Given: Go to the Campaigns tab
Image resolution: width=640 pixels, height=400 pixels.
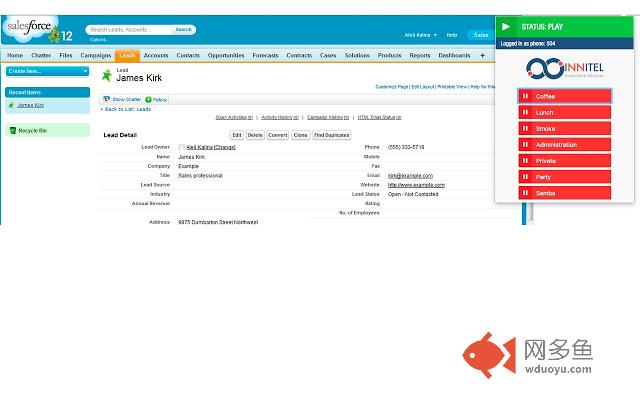Looking at the screenshot, I should click(96, 55).
